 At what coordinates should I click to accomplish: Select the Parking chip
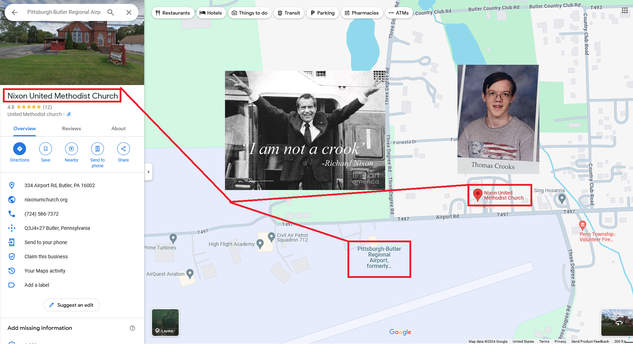pyautogui.click(x=323, y=13)
